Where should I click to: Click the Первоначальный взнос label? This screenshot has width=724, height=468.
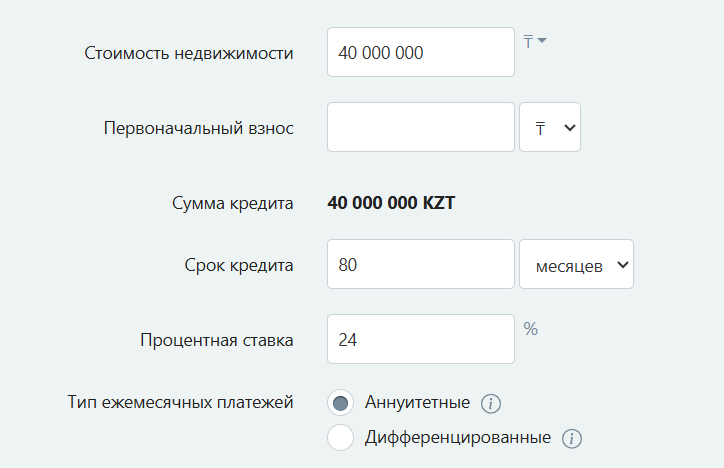click(198, 128)
